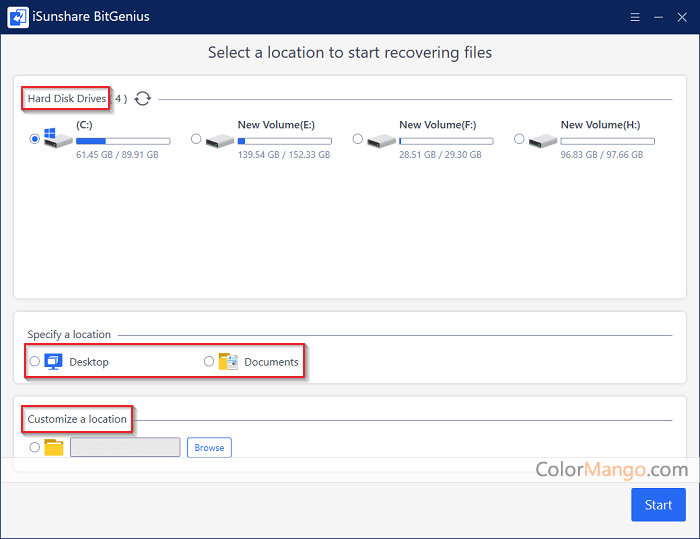
Task: Enable the customize location radio button
Action: pos(35,447)
